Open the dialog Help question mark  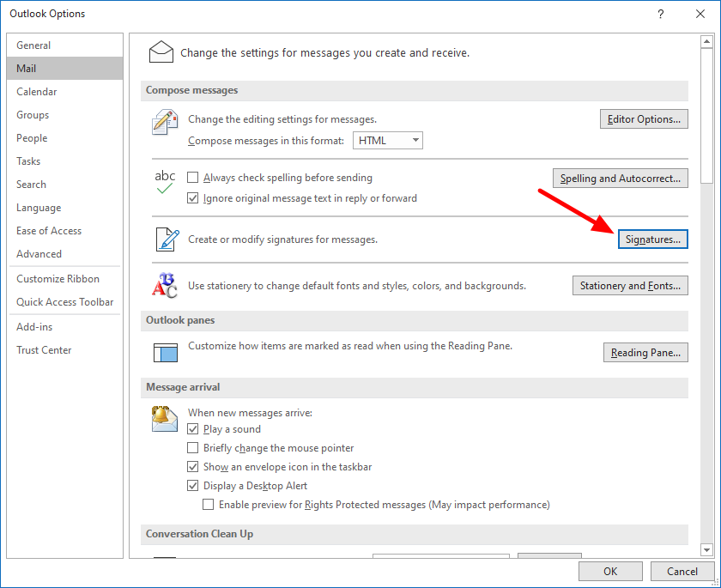[x=661, y=14]
